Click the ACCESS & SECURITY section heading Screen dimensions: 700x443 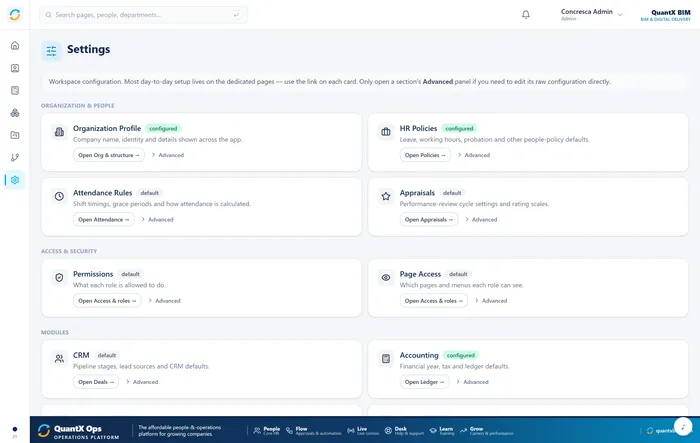pos(69,251)
